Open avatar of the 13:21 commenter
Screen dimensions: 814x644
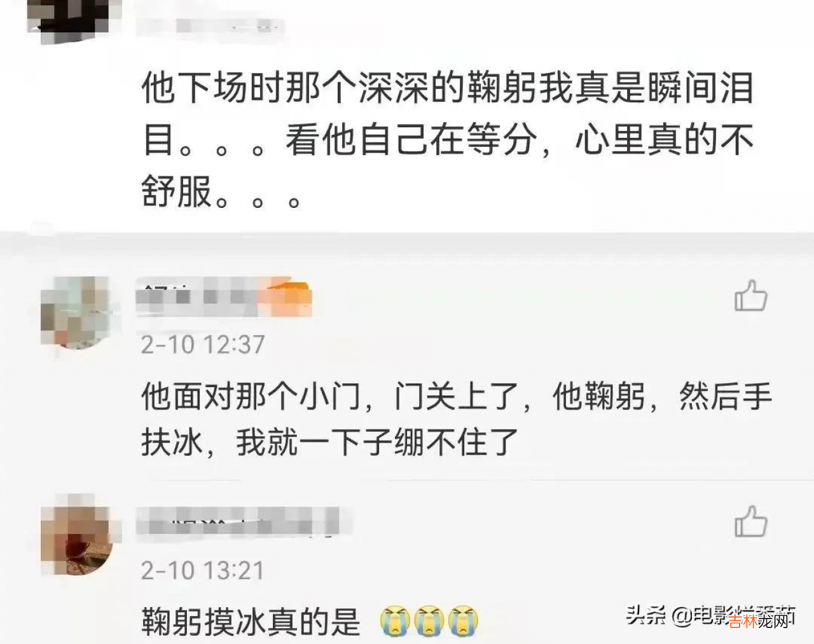coord(76,537)
